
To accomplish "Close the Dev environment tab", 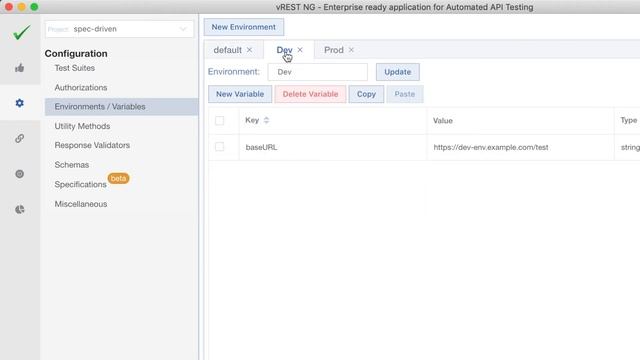I will [x=300, y=50].
